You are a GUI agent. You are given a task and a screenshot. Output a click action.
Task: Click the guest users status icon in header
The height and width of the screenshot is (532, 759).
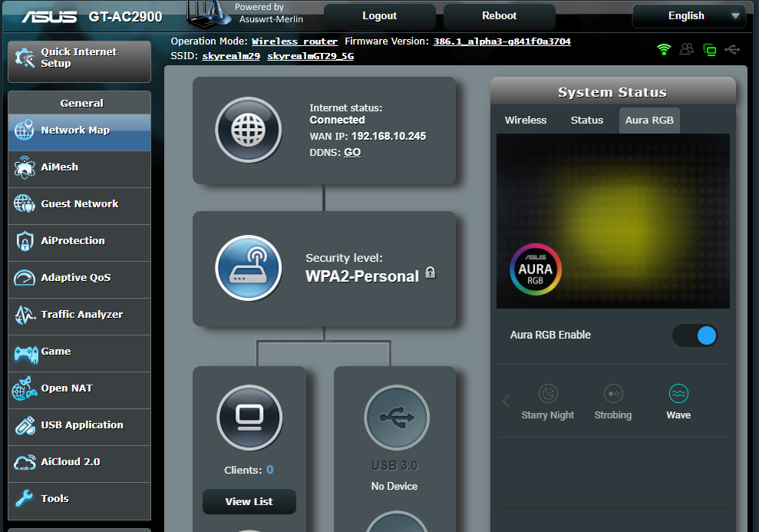686,49
